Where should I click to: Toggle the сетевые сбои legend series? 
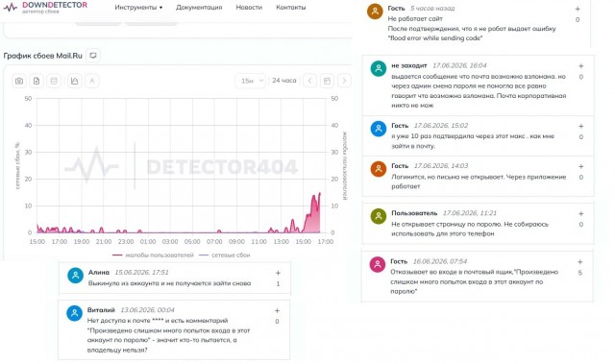click(x=225, y=255)
